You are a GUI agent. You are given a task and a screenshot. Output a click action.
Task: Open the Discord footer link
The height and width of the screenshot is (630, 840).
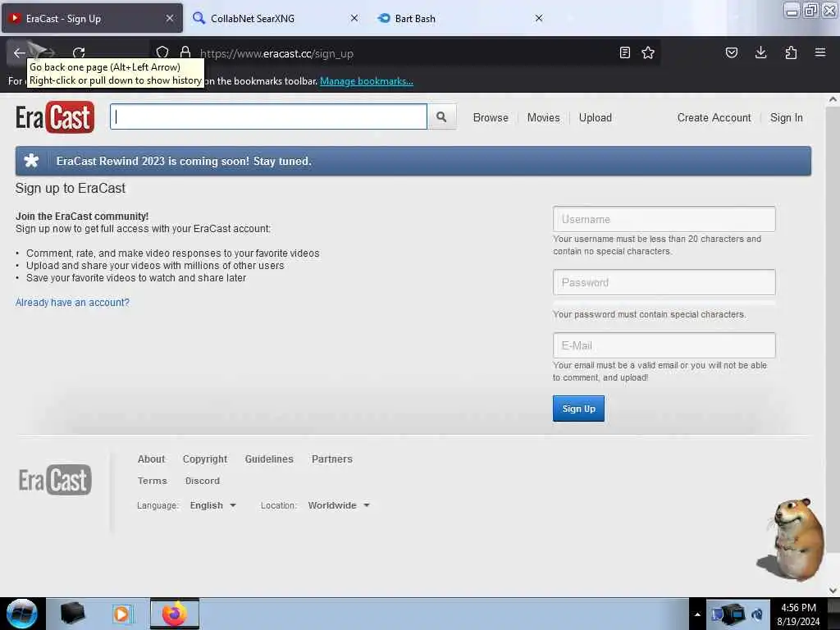[203, 481]
